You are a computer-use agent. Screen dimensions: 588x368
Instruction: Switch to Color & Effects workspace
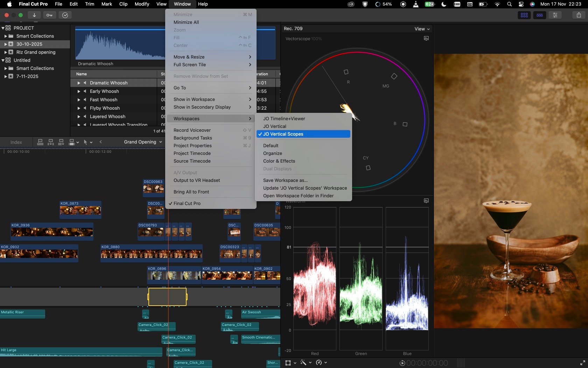[x=303, y=161]
